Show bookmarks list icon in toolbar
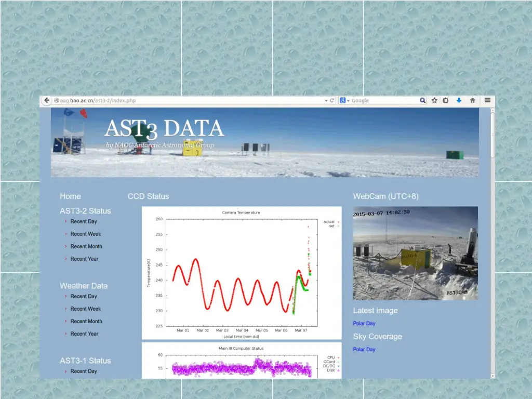This screenshot has width=532, height=399. pyautogui.click(x=445, y=100)
